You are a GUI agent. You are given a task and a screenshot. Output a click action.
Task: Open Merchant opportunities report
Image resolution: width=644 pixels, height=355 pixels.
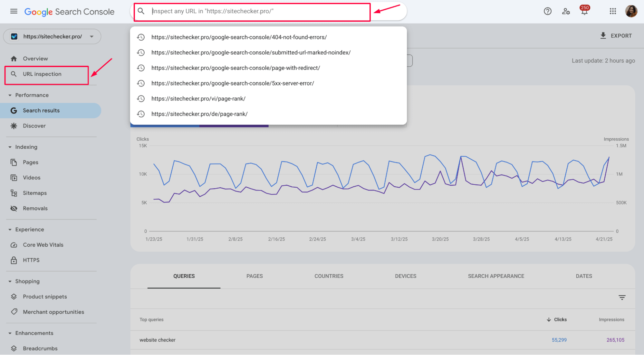53,312
